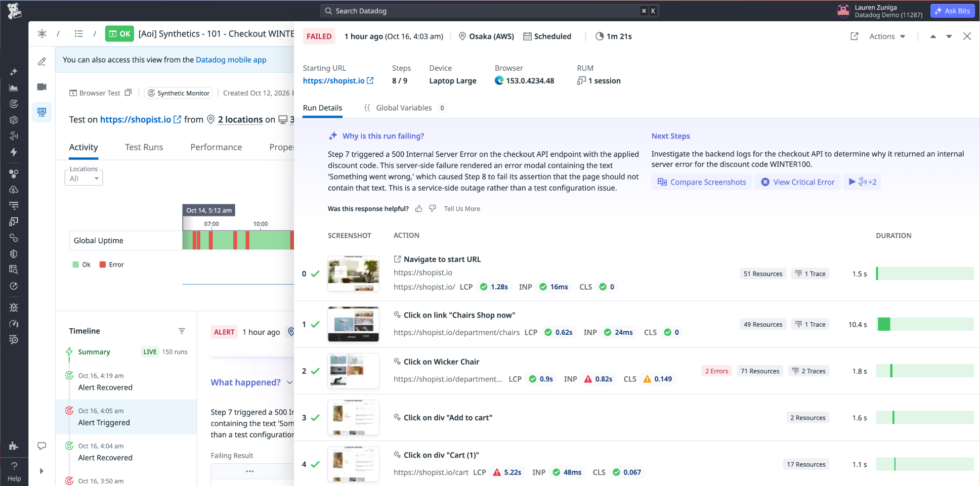The width and height of the screenshot is (980, 486).
Task: Open the Locations All dropdown
Action: (x=84, y=178)
